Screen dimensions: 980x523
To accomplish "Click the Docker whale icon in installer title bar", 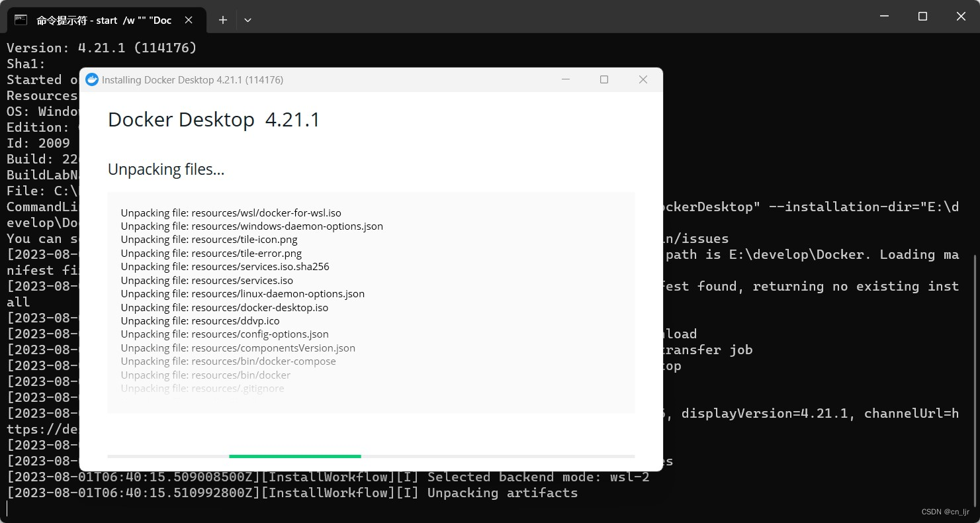I will coord(92,79).
